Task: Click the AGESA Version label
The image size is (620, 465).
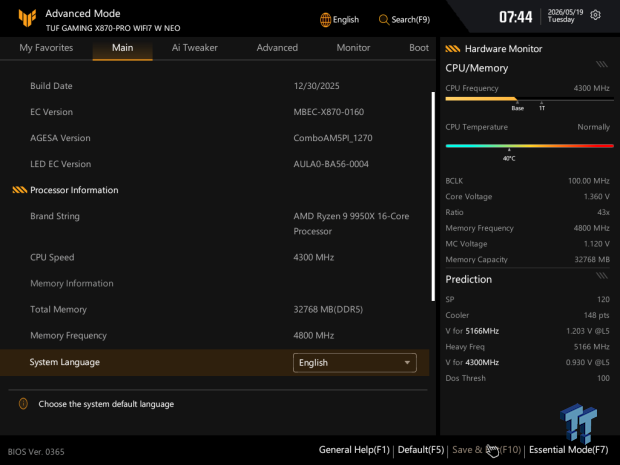Action: click(x=60, y=138)
